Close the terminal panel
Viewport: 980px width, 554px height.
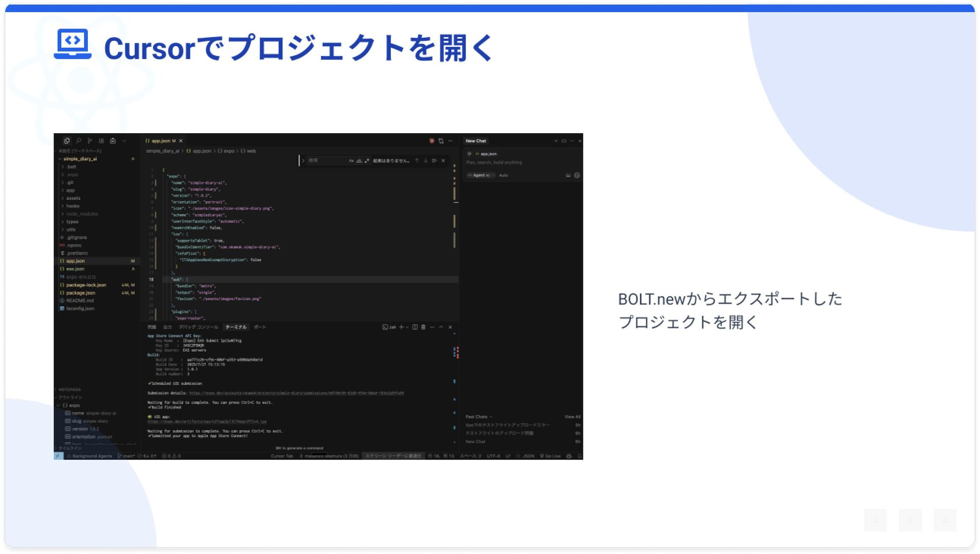450,327
